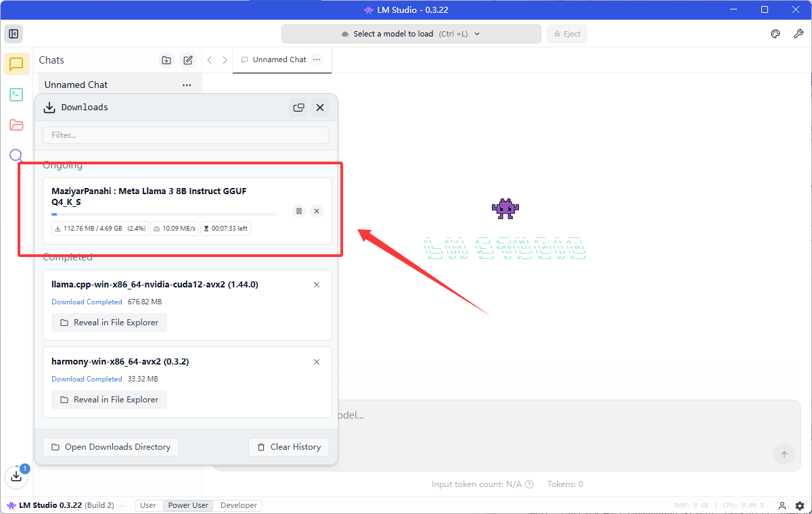Image resolution: width=812 pixels, height=514 pixels.
Task: Click Download Completed link for harmony
Action: pyautogui.click(x=87, y=379)
